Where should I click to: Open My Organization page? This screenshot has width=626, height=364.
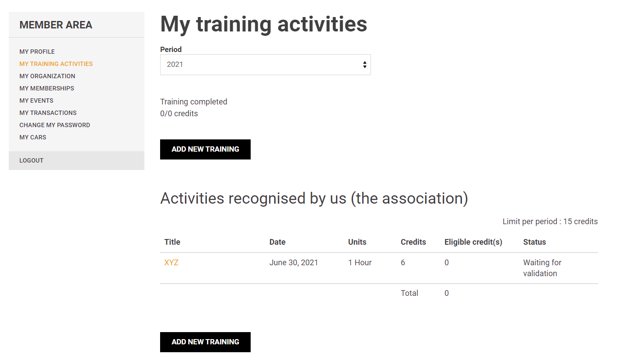coord(47,76)
